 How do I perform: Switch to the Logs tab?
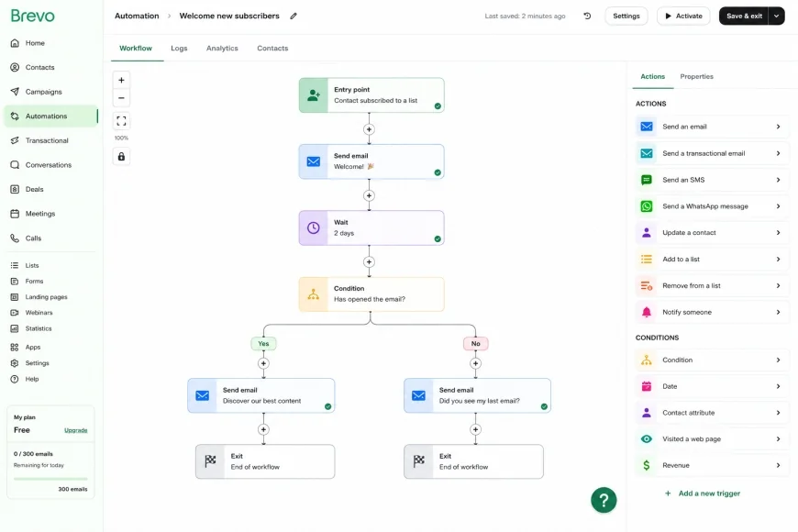pos(179,49)
